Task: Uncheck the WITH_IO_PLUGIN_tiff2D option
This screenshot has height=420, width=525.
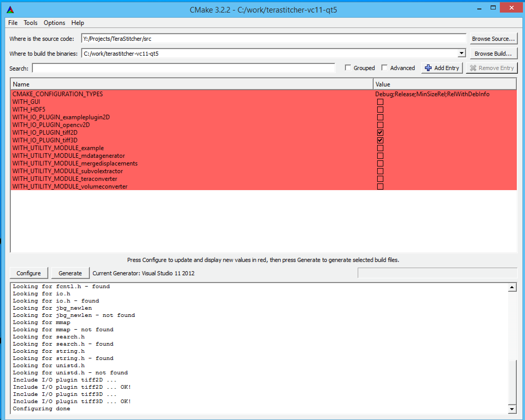Action: 380,133
